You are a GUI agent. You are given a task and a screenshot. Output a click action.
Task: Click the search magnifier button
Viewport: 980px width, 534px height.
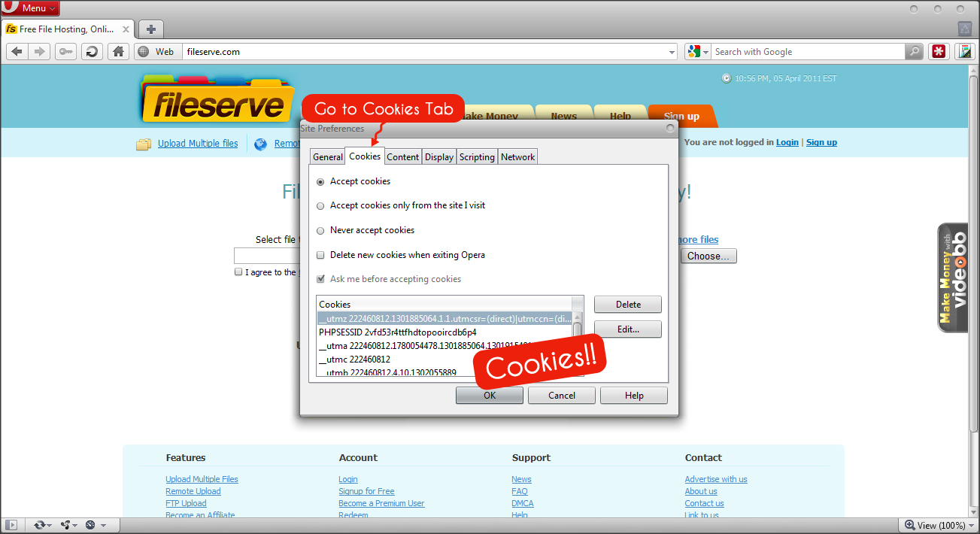(915, 52)
